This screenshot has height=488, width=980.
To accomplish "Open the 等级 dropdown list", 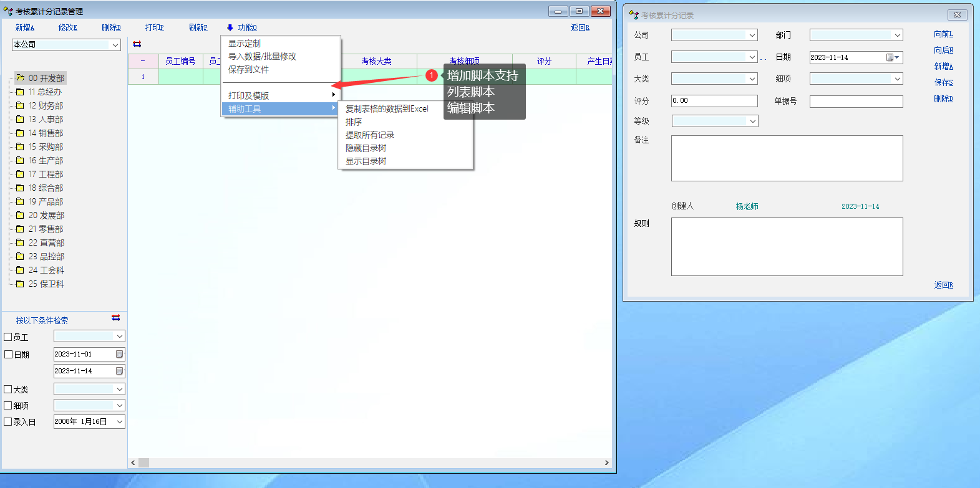I will [752, 121].
